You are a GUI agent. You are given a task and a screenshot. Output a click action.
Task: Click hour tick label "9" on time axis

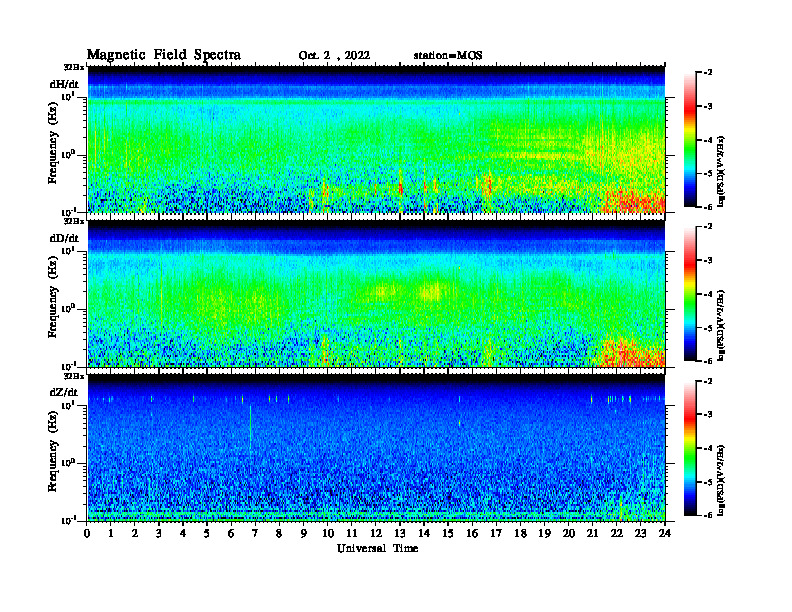point(304,534)
